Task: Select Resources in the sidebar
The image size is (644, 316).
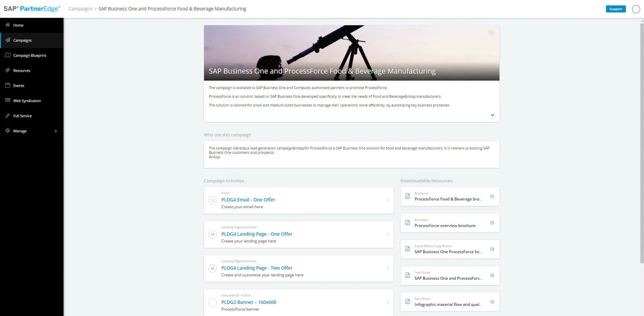Action: [x=32, y=70]
